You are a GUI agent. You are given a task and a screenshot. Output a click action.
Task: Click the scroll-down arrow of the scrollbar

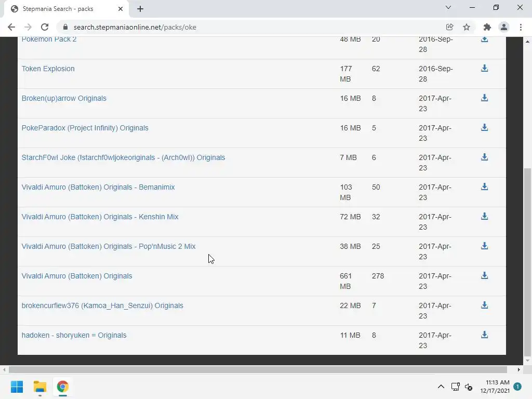point(527,361)
